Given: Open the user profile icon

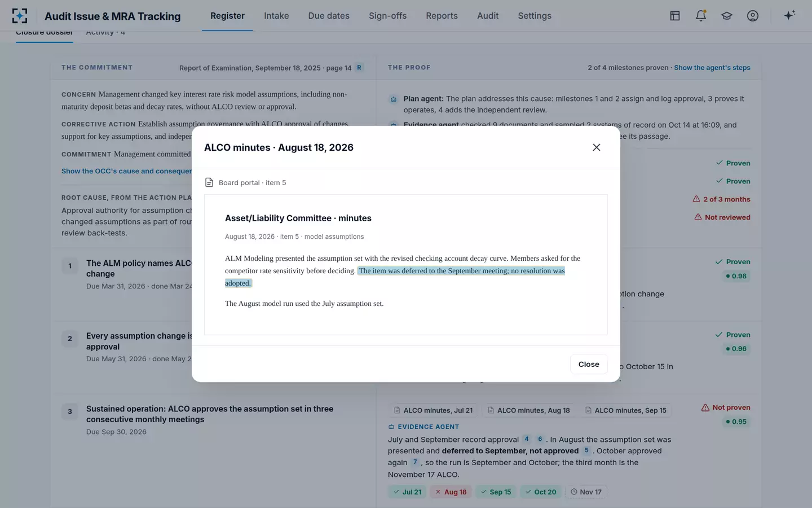Looking at the screenshot, I should (x=753, y=16).
